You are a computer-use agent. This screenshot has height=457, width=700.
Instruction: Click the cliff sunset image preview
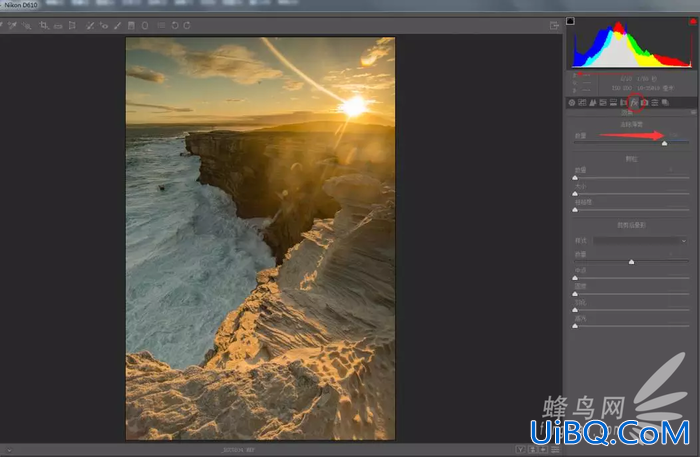coord(260,238)
